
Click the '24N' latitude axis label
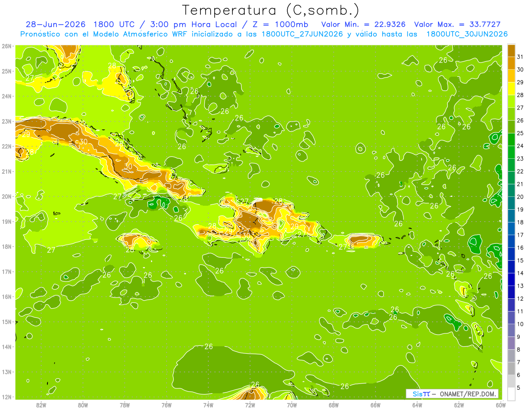click(7, 96)
